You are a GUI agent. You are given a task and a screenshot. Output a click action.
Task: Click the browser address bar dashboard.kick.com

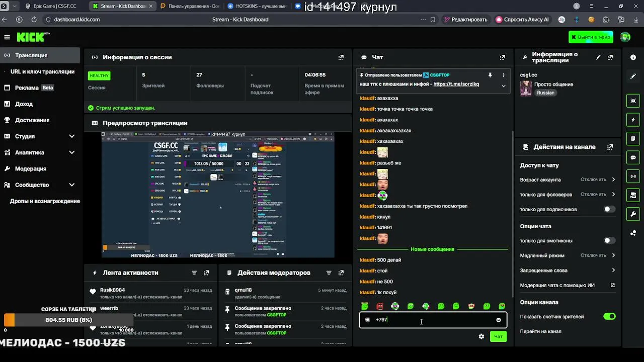coord(76,20)
